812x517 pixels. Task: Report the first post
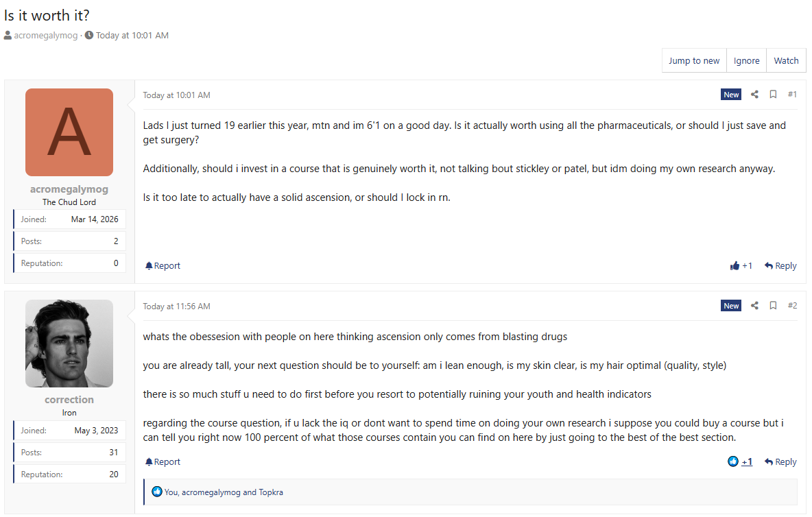point(163,266)
